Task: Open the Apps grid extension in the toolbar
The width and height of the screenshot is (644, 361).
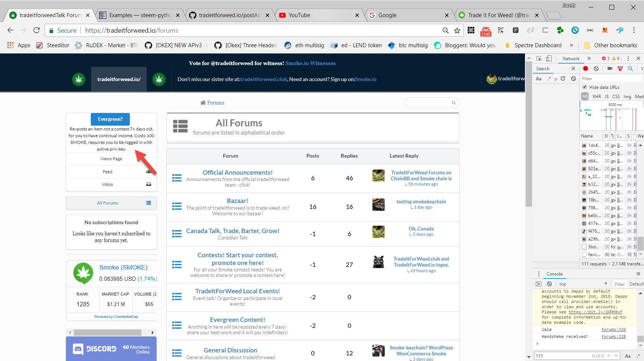Action: 471,30
